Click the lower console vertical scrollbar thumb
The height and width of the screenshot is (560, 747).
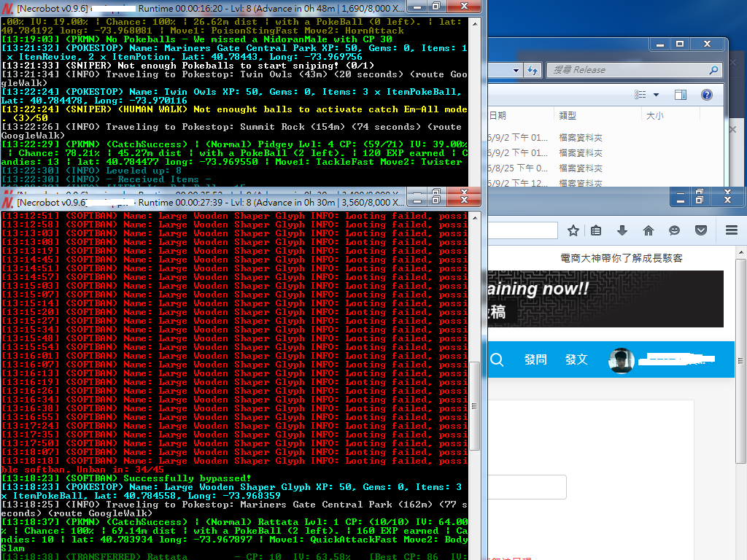[x=474, y=405]
